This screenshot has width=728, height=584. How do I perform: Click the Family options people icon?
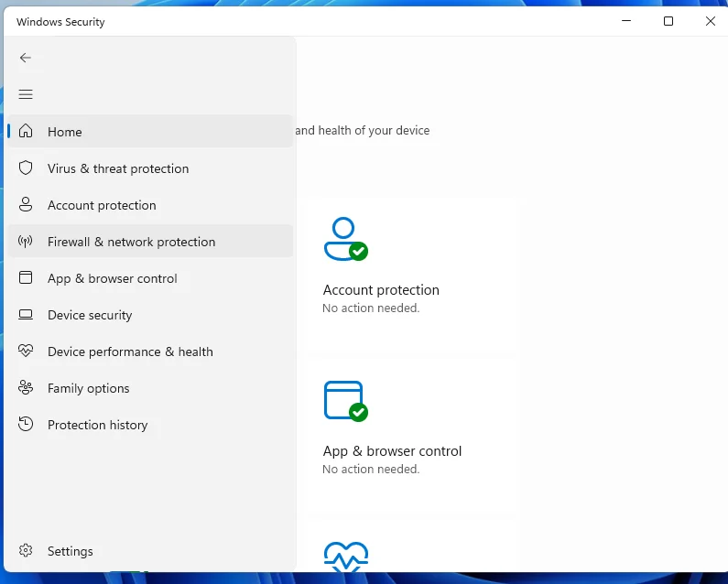(26, 388)
